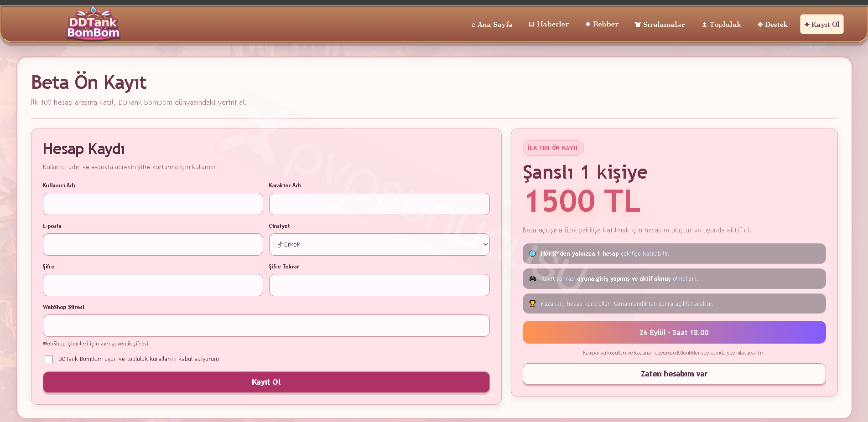The image size is (868, 422).
Task: Click the gamepad icon in active player row
Action: [532, 279]
